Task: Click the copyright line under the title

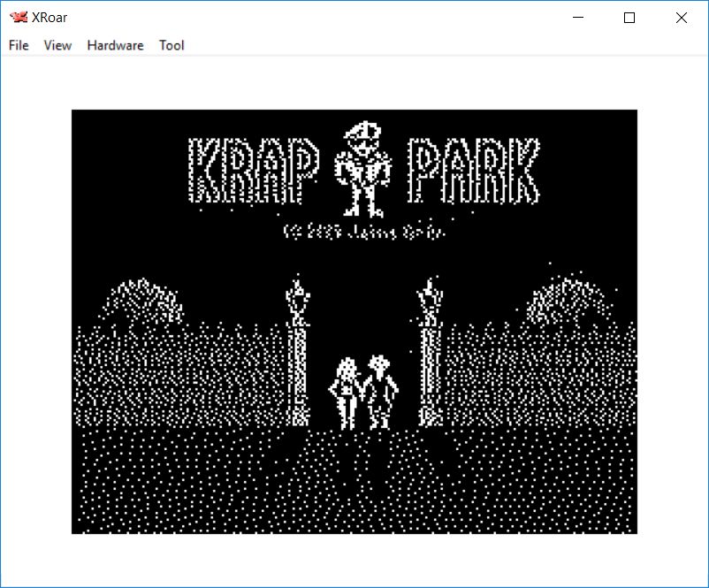Action: tap(364, 232)
